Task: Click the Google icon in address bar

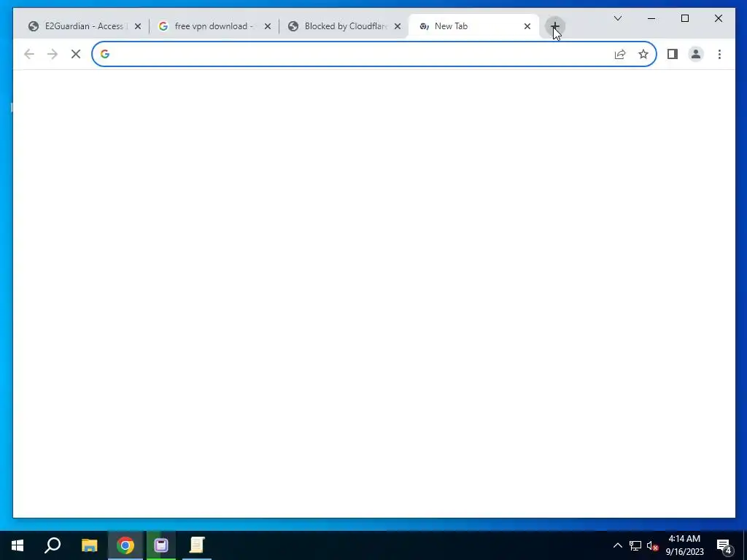Action: (105, 54)
